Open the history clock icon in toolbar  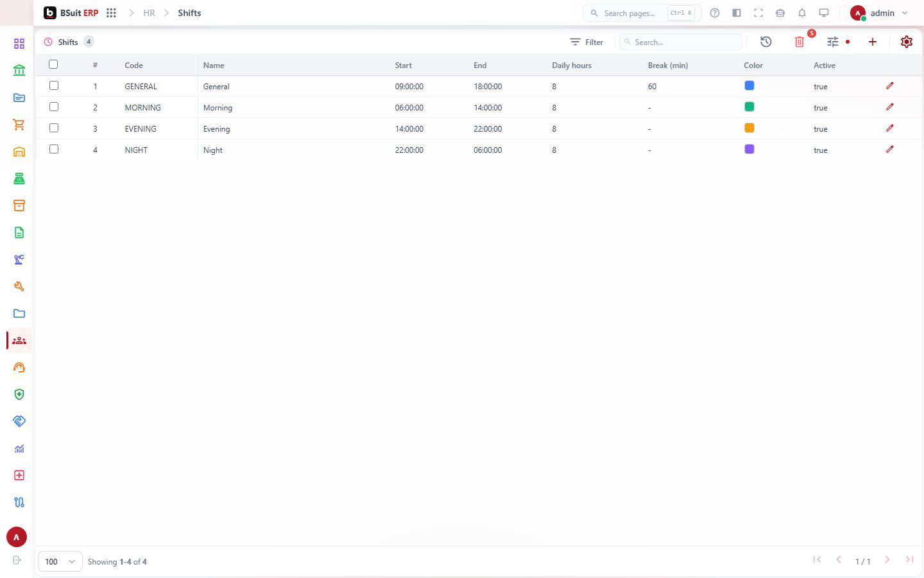coord(766,42)
